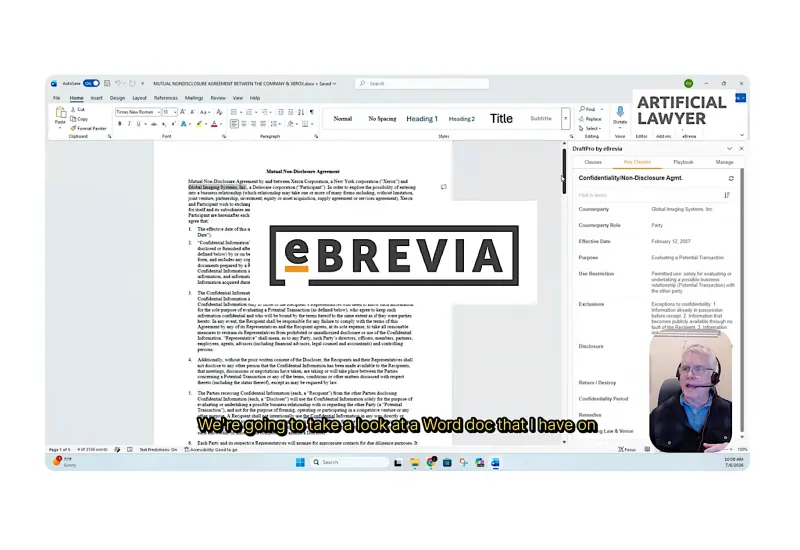Expand the Styles gallery arrow

click(565, 118)
